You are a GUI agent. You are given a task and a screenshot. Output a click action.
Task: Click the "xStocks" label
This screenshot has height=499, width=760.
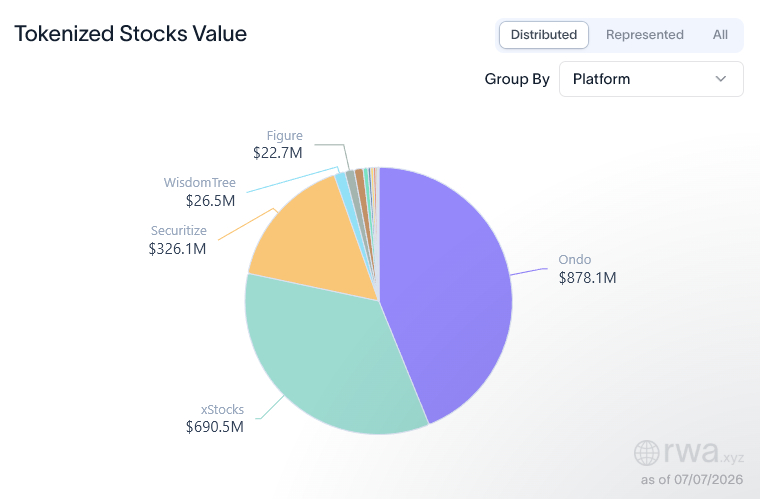click(222, 410)
